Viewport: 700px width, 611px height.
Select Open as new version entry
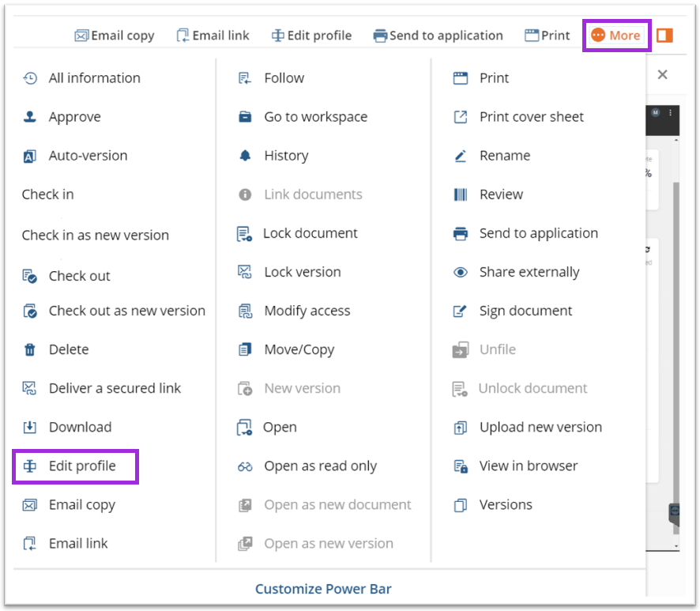(315, 544)
